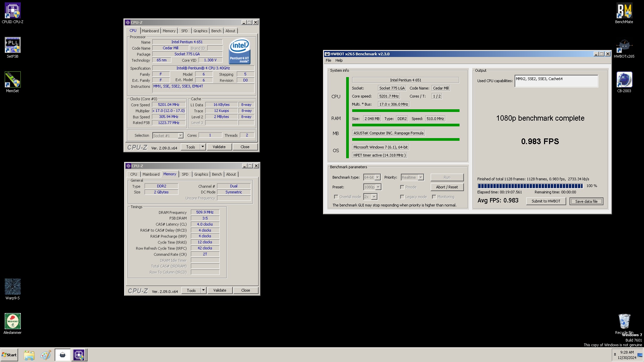Image resolution: width=644 pixels, height=362 pixels.
Task: Open the BenchMate desktop icon
Action: coord(624,13)
